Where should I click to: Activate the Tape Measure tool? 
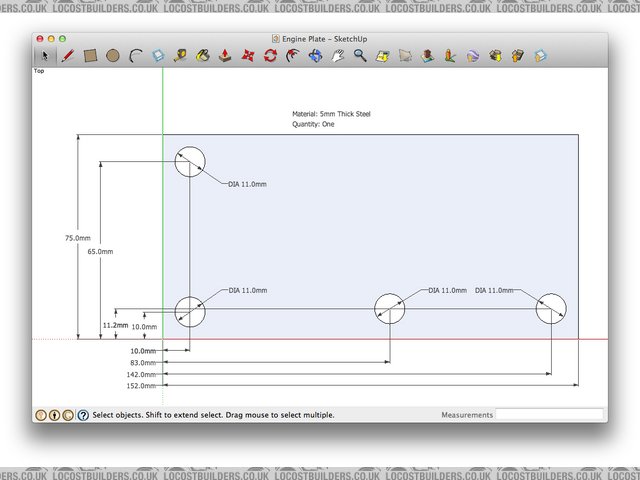(180, 56)
